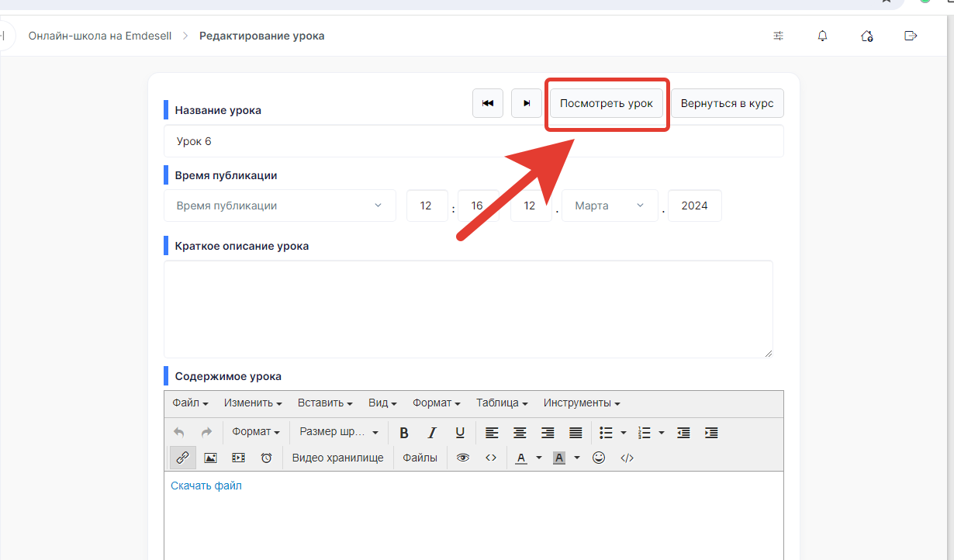Click the source code brackets icon
The width and height of the screenshot is (954, 560).
pyautogui.click(x=491, y=458)
